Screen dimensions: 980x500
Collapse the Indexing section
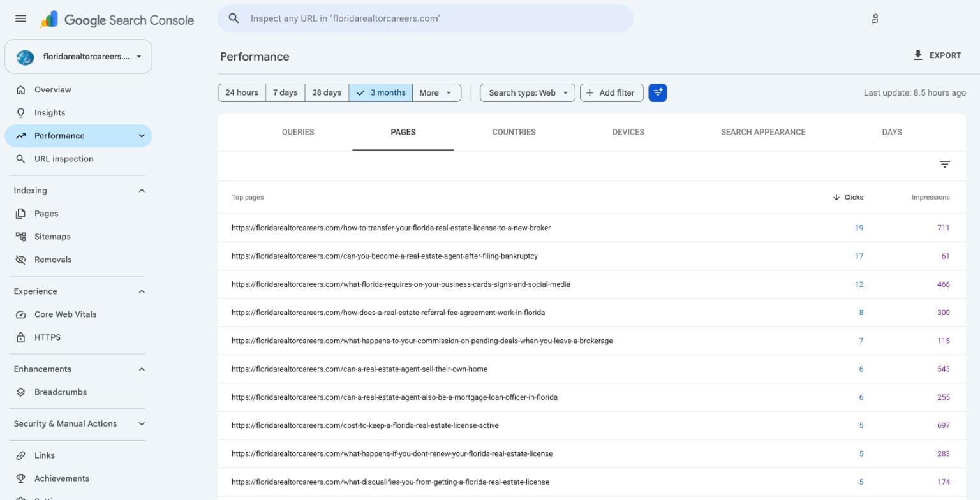coord(142,191)
